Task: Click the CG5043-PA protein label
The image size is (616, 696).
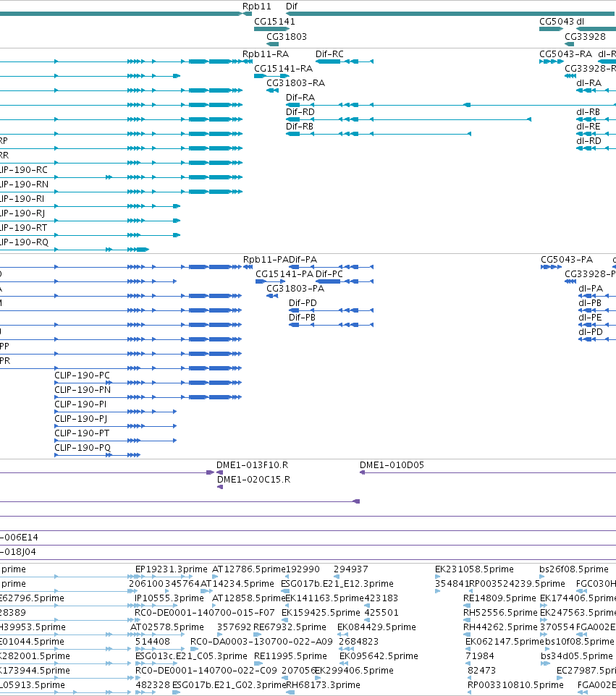Action: (x=567, y=259)
